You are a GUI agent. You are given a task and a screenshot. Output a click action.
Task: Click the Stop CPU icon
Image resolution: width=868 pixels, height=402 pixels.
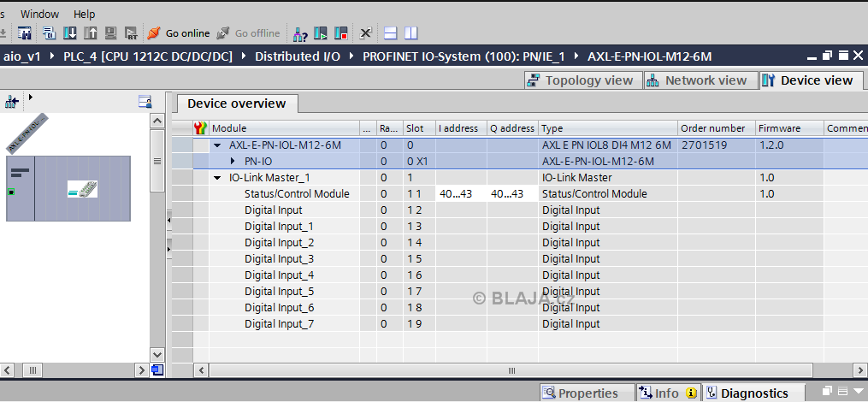tap(341, 33)
